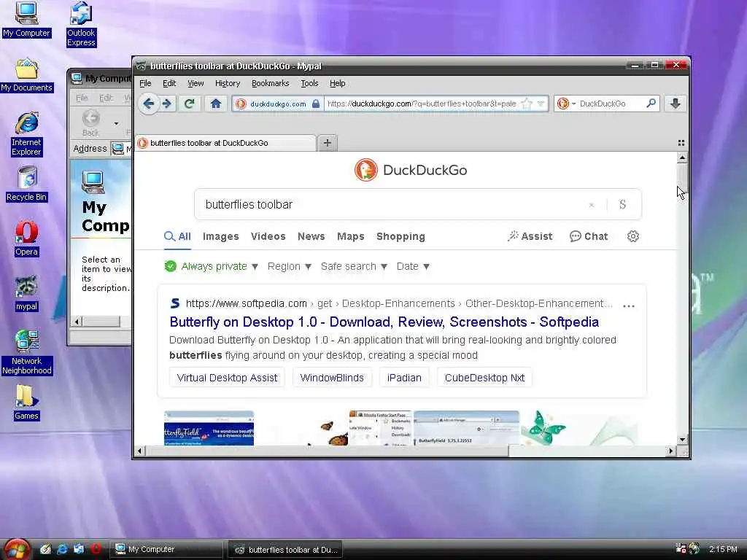Viewport: 747px width, 560px height.
Task: Follow WindowBlinds link
Action: pos(332,378)
